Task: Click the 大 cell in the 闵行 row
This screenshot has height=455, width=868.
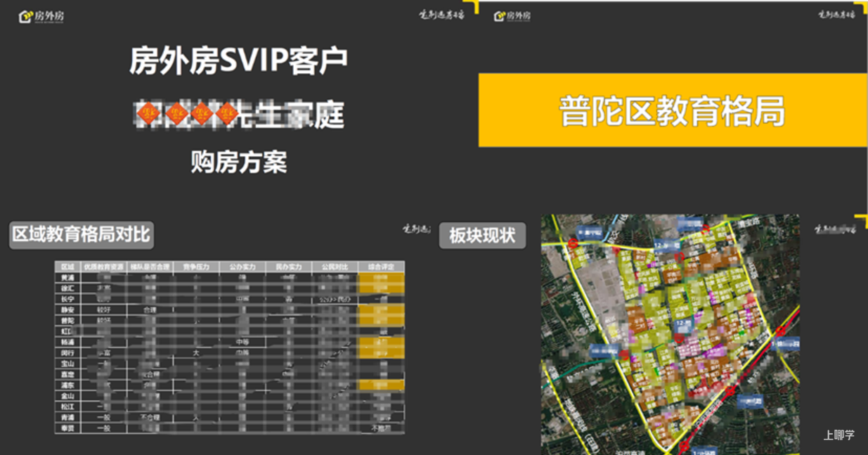Action: (x=196, y=353)
